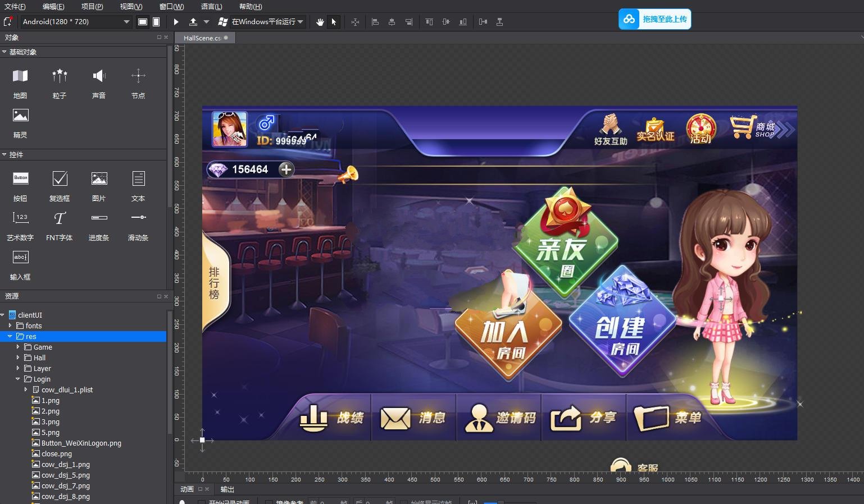Click the distribute horizontally icon
This screenshot has width=864, height=504.
(x=483, y=22)
